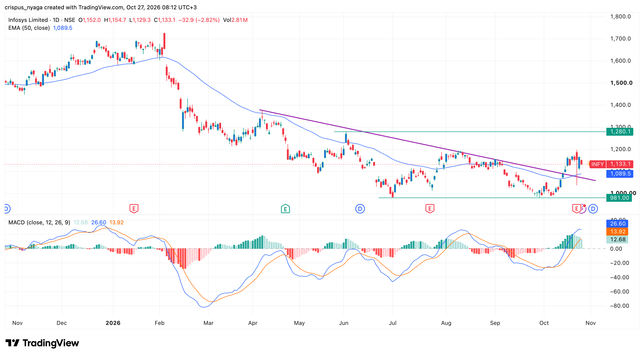
Task: Click the green earnings marker in late April
Action: (285, 208)
